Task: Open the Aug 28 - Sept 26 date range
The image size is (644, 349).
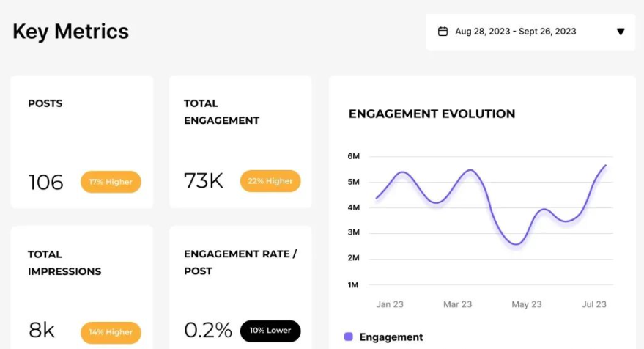Action: point(515,32)
